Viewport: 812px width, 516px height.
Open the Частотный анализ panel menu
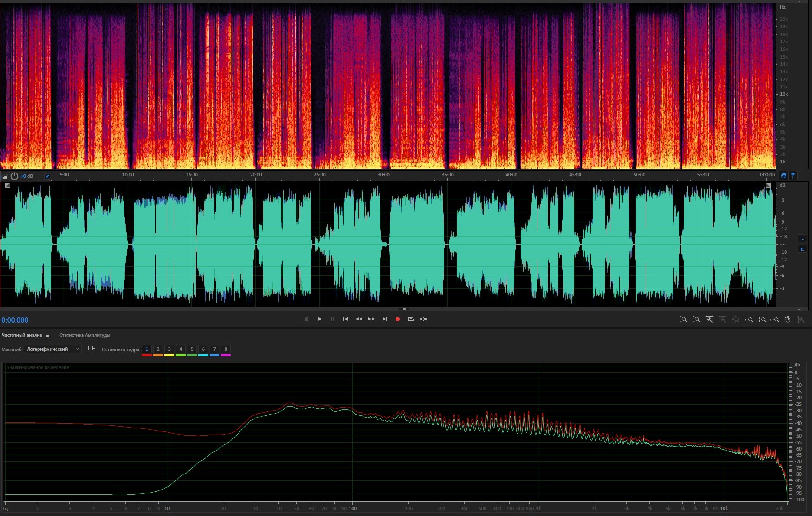click(48, 335)
